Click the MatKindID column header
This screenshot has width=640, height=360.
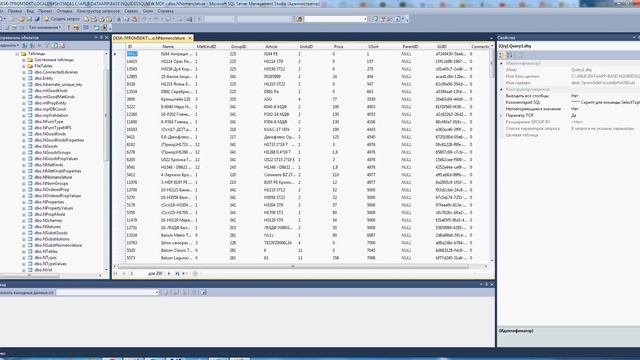click(211, 47)
